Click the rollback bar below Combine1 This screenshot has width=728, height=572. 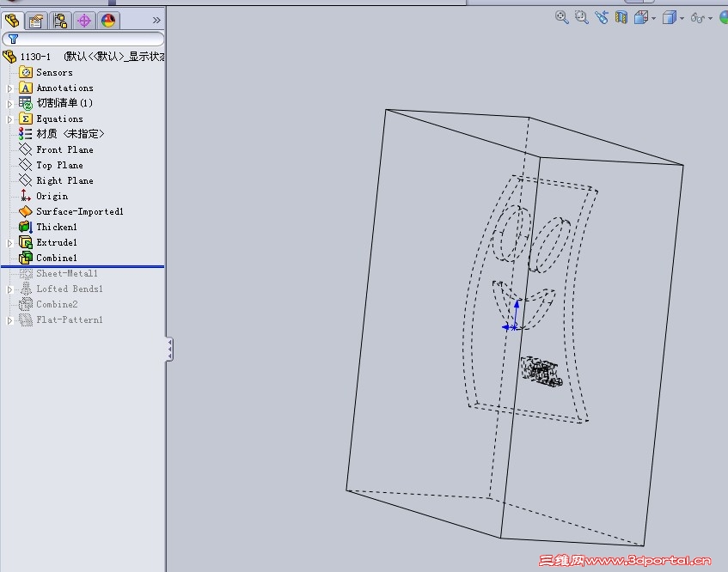tap(83, 267)
